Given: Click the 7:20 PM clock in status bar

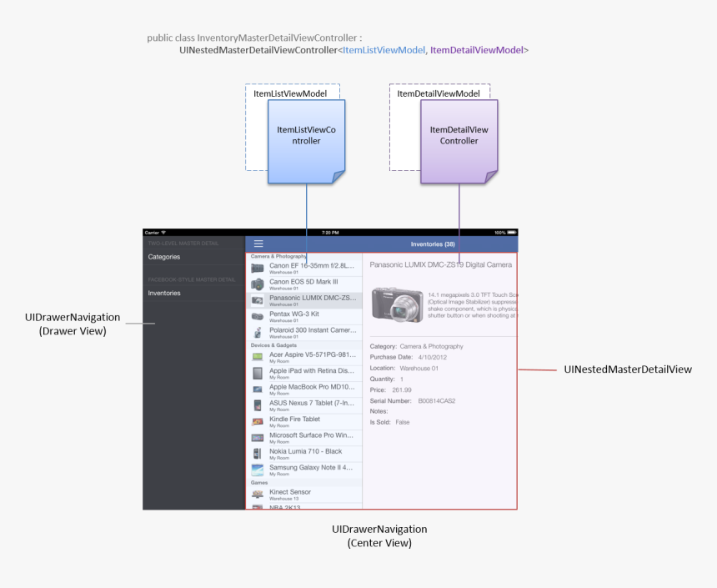Looking at the screenshot, I should (330, 233).
